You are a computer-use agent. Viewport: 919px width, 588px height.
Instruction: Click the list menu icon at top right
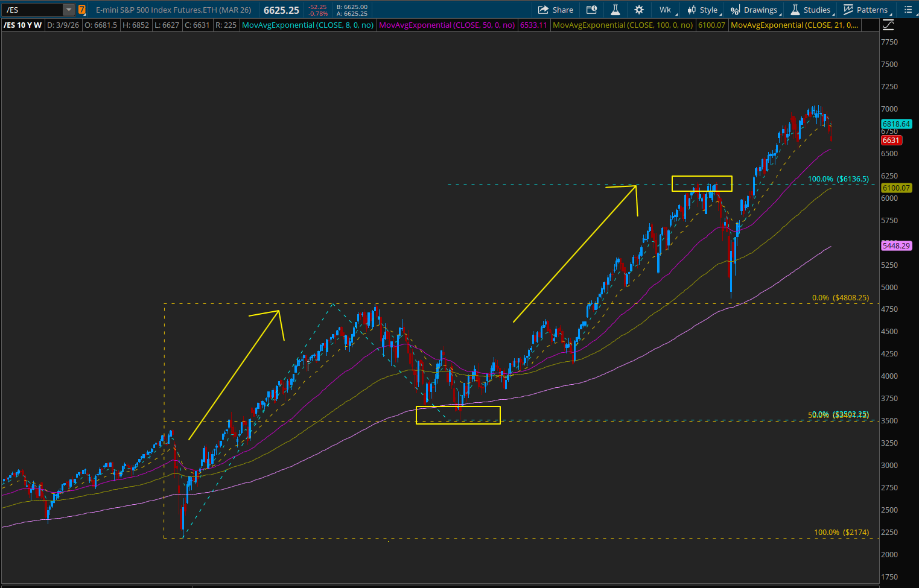[x=908, y=10]
